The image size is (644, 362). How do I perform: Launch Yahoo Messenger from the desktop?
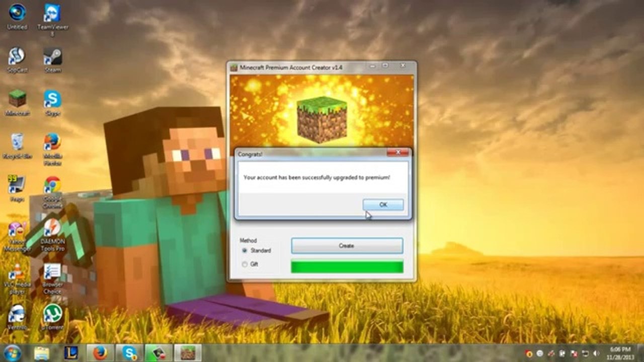[17, 236]
